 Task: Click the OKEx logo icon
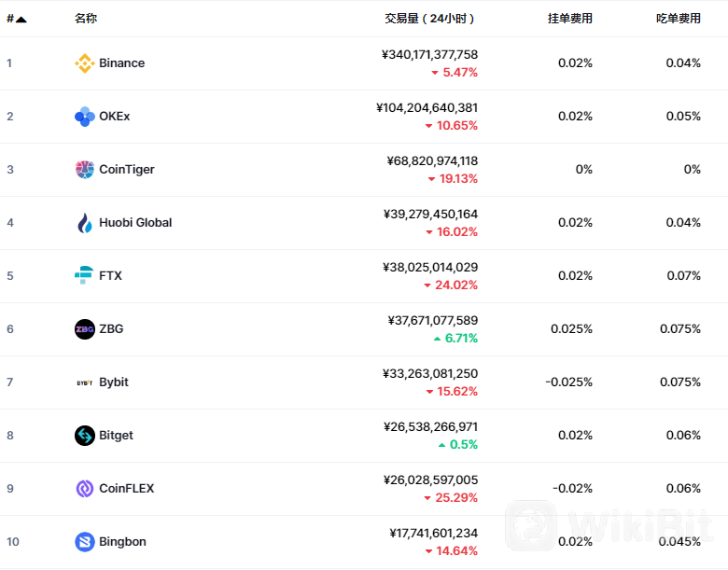coord(84,117)
